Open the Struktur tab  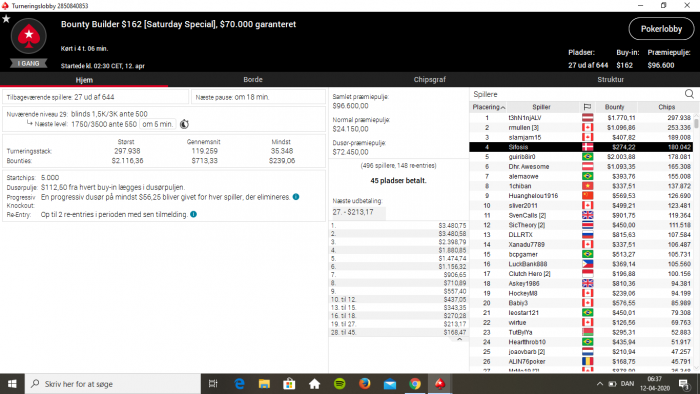click(x=610, y=79)
